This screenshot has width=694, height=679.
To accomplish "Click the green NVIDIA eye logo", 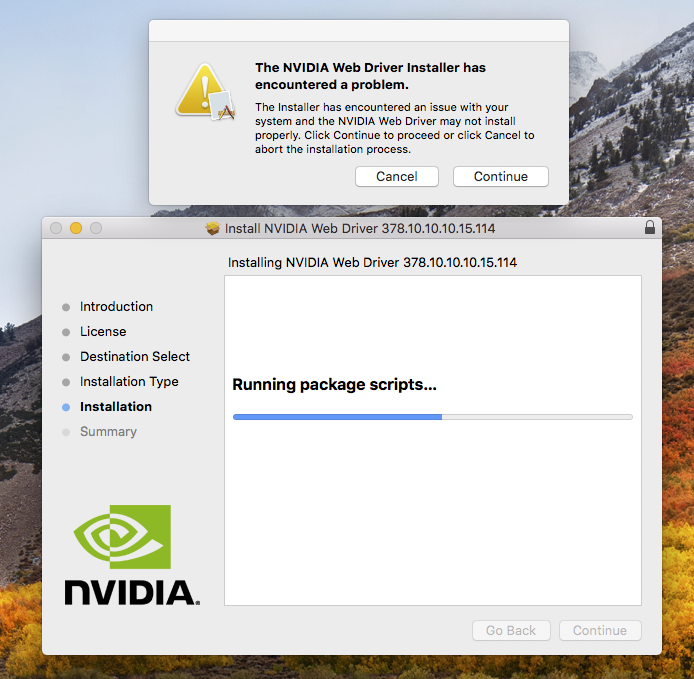I will [123, 536].
